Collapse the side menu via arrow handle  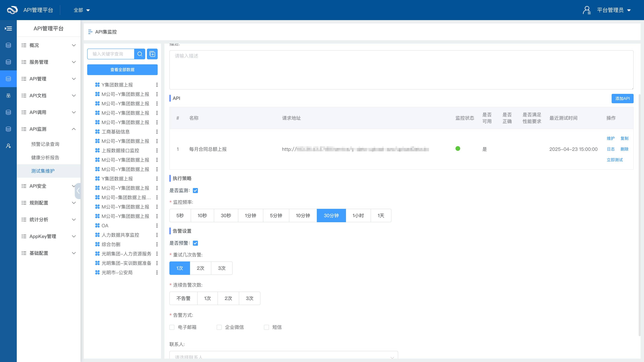(x=78, y=191)
